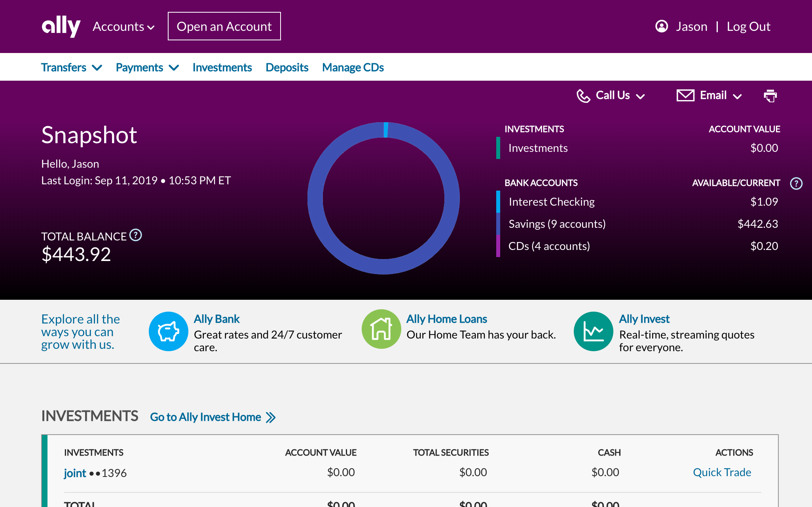812x507 pixels.
Task: Click the Log Out link
Action: tap(748, 26)
